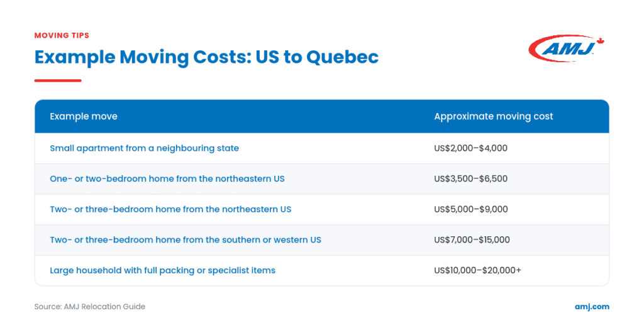
Task: Click the 'Example Moving Costs: US to Quebec' title
Action: click(x=206, y=57)
